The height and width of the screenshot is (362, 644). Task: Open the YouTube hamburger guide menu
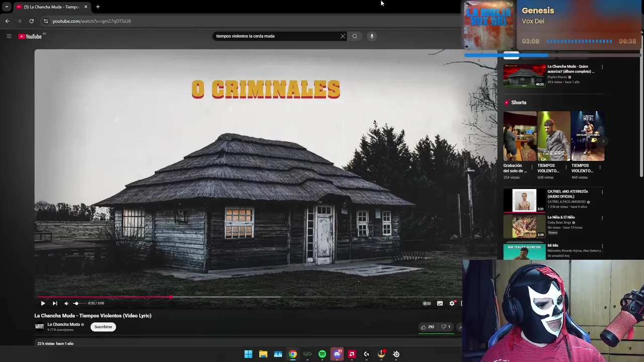coord(9,36)
